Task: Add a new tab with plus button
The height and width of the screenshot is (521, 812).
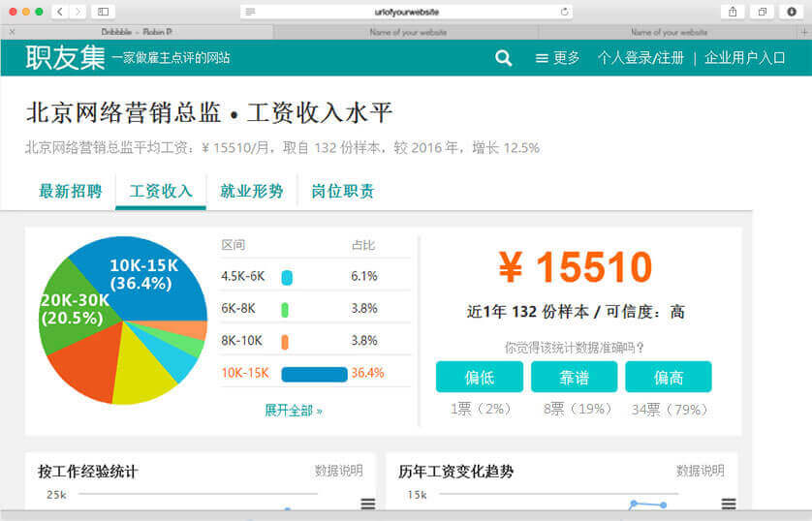Action: [805, 32]
